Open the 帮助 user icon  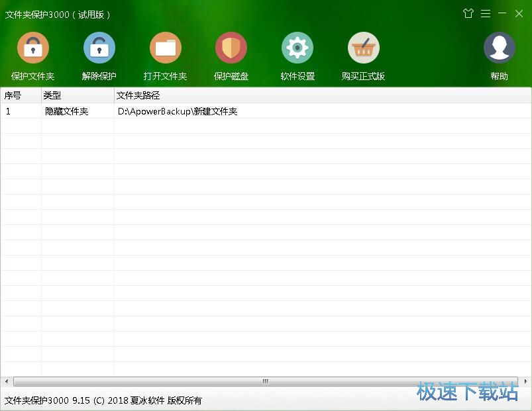pyautogui.click(x=499, y=48)
